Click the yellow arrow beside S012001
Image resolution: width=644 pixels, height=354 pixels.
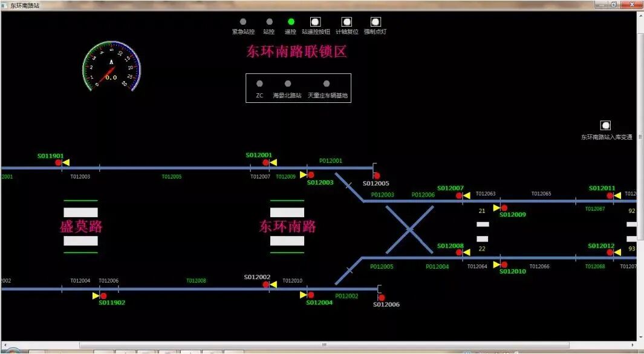[273, 162]
